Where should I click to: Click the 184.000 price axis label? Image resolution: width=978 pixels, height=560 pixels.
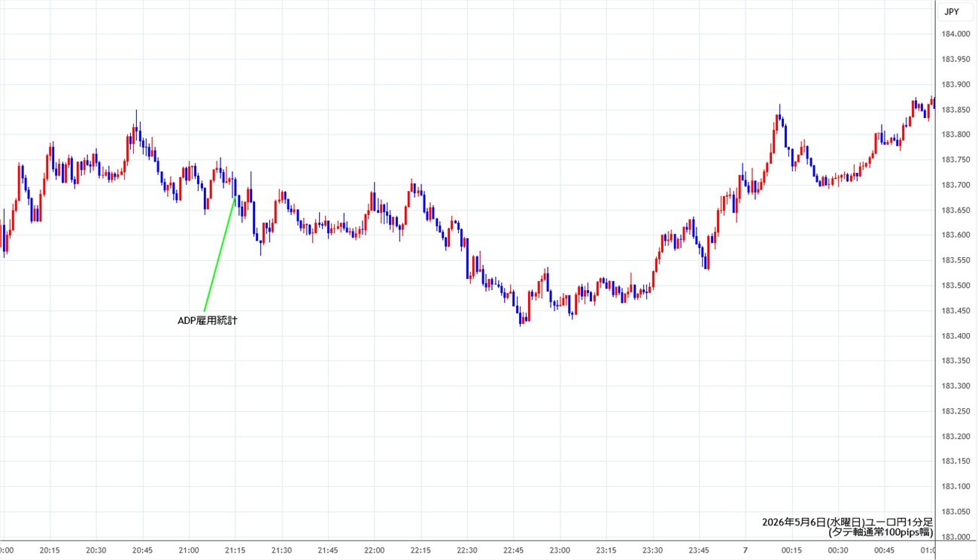tap(955, 34)
